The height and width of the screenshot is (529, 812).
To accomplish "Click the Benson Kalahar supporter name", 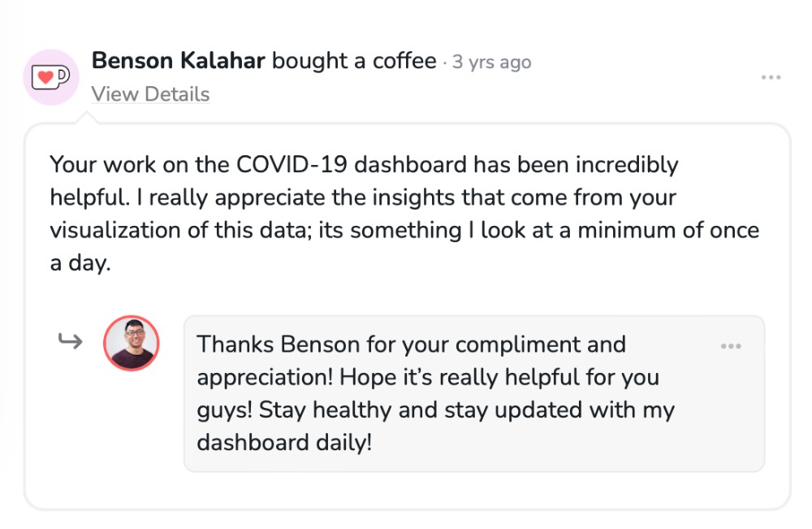I will tap(179, 61).
